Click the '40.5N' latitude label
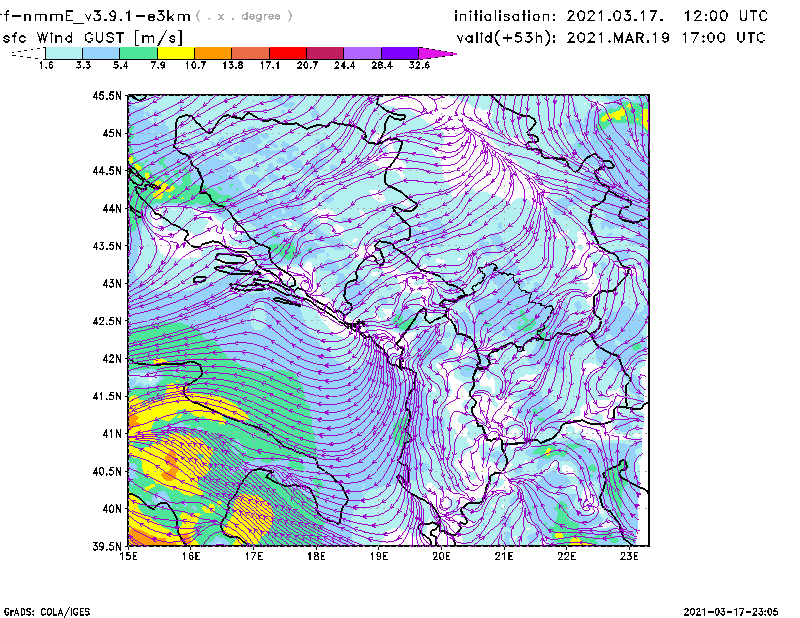Screen dimensions: 800x618 tap(107, 472)
